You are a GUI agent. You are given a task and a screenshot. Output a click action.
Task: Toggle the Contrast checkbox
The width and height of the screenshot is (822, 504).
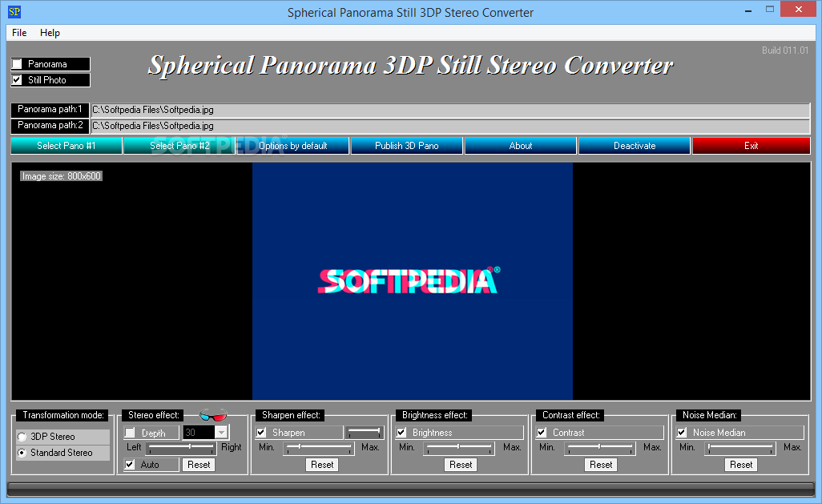click(x=542, y=433)
